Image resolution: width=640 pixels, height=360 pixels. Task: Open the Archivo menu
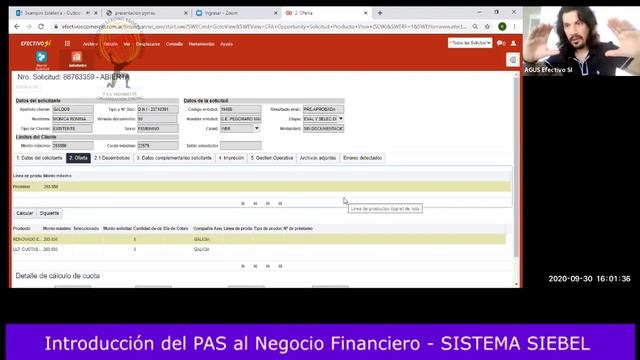pyautogui.click(x=90, y=44)
